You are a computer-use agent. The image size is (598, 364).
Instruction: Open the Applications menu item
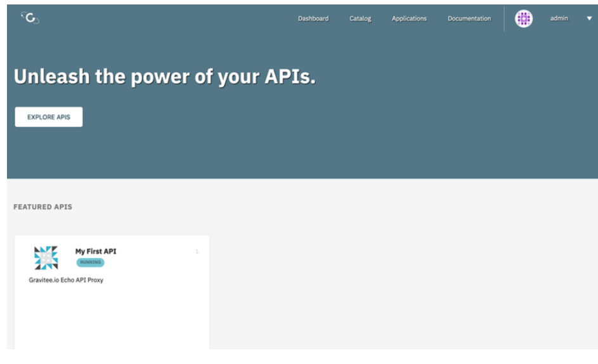(409, 19)
